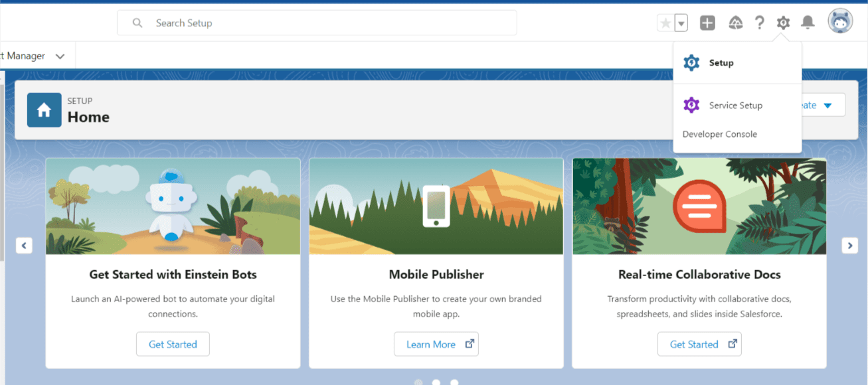The image size is (868, 385).
Task: Click the Setup gear icon in header
Action: [783, 23]
